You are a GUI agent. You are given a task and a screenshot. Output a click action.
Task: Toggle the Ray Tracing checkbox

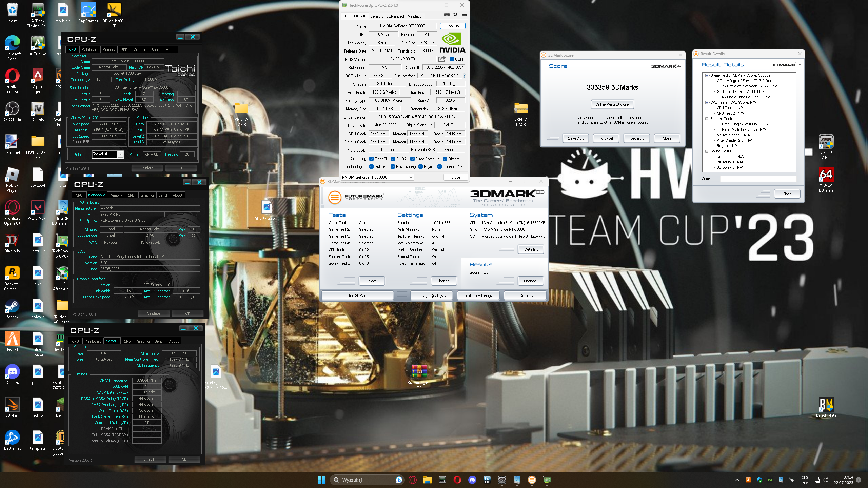coord(393,166)
